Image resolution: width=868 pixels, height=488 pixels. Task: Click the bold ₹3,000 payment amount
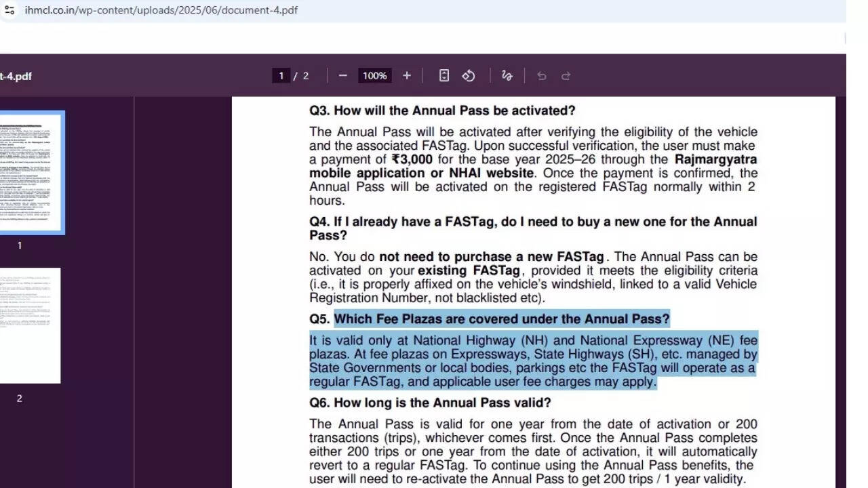pos(412,159)
